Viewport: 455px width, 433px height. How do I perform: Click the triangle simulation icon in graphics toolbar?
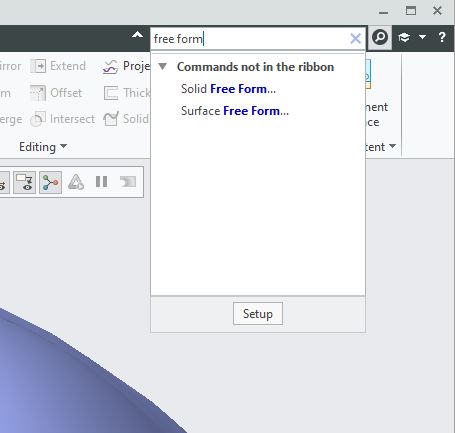tap(76, 182)
